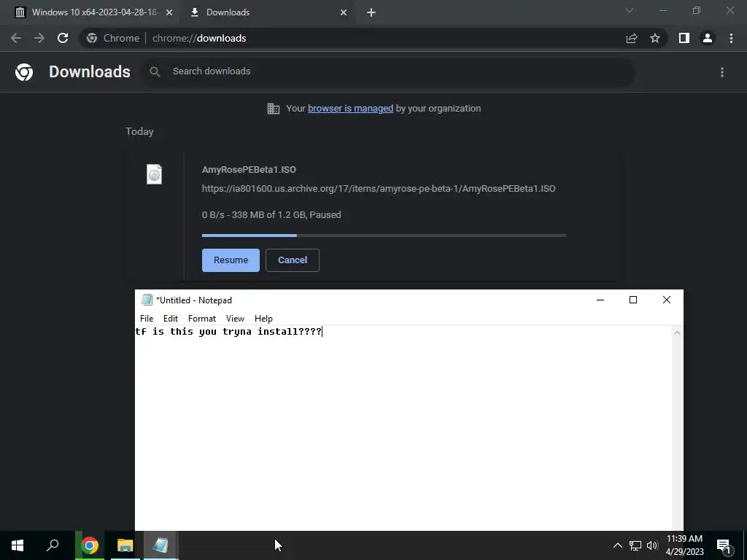
Task: Click the Notepad title bar icon
Action: click(x=147, y=300)
